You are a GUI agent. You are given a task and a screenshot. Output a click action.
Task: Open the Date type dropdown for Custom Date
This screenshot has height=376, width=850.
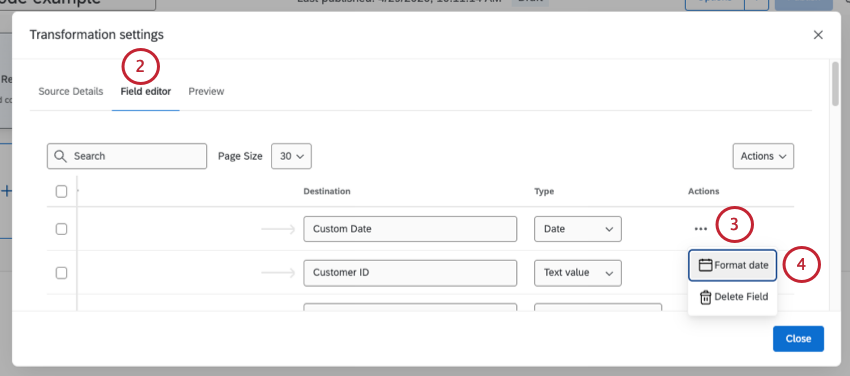(x=578, y=229)
